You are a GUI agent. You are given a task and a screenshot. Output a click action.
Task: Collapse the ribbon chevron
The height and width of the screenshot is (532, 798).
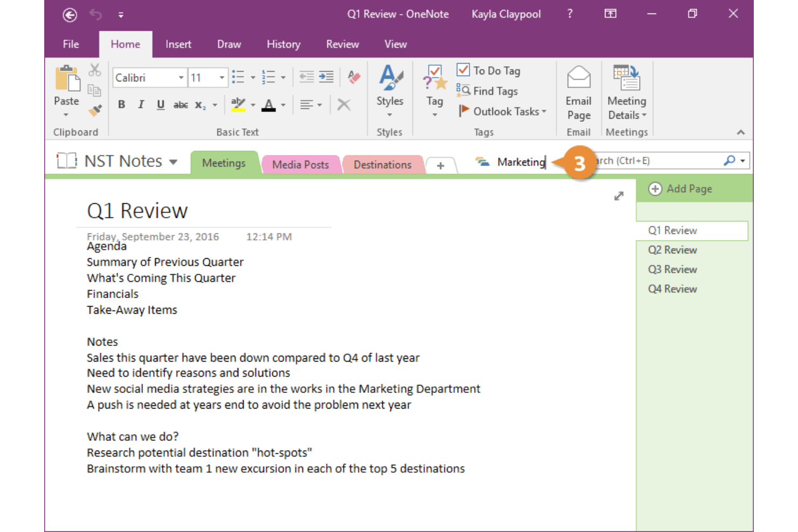click(x=741, y=132)
